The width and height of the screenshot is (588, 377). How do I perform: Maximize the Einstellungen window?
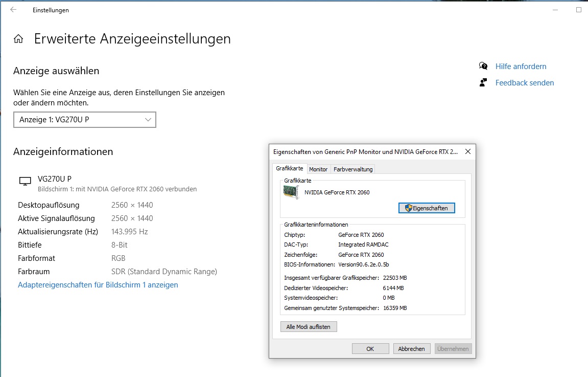pyautogui.click(x=579, y=10)
